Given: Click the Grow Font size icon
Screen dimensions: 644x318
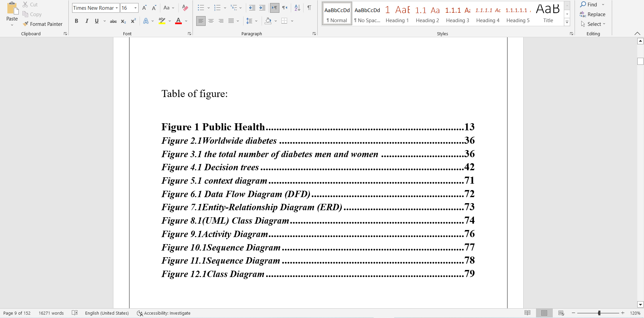Looking at the screenshot, I should pyautogui.click(x=144, y=8).
